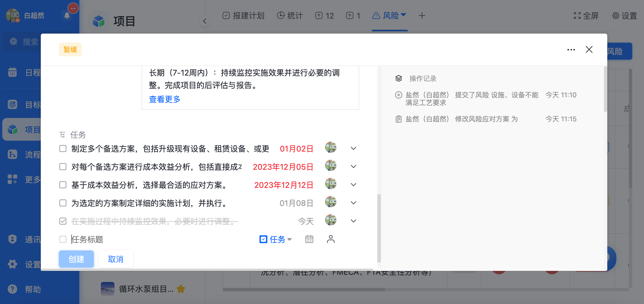Image resolution: width=644 pixels, height=304 pixels.
Task: Uncheck the completed 在实施过程中持续监控效果 task
Action: click(x=63, y=221)
